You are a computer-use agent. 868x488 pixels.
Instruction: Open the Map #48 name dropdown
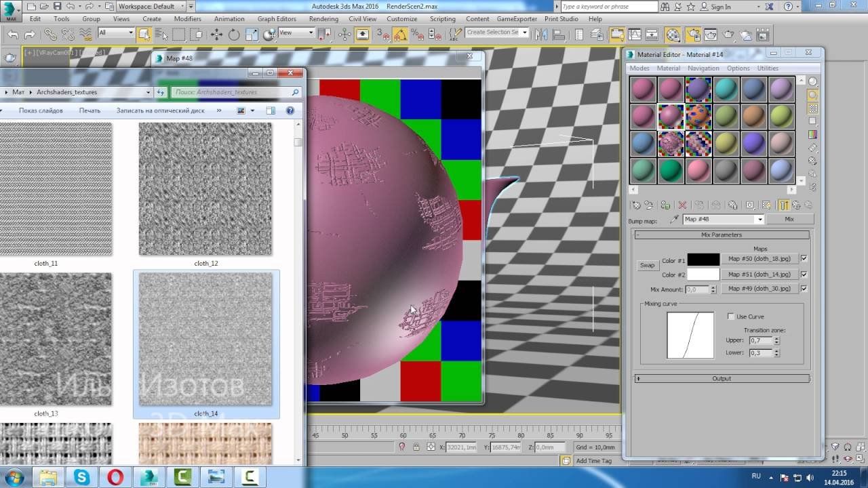click(x=759, y=220)
